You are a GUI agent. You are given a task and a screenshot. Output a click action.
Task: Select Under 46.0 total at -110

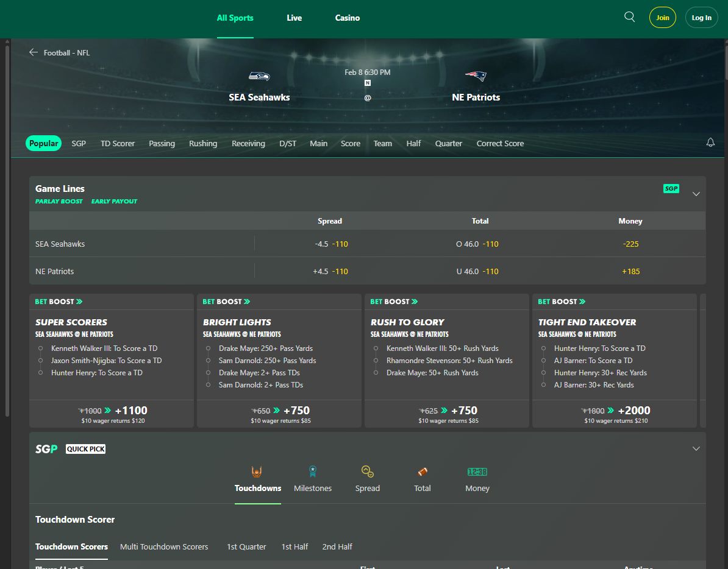click(x=477, y=271)
